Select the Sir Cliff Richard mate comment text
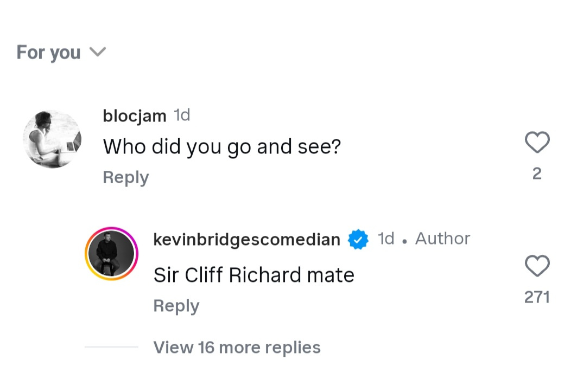Image resolution: width=583 pixels, height=392 pixels. (x=254, y=275)
